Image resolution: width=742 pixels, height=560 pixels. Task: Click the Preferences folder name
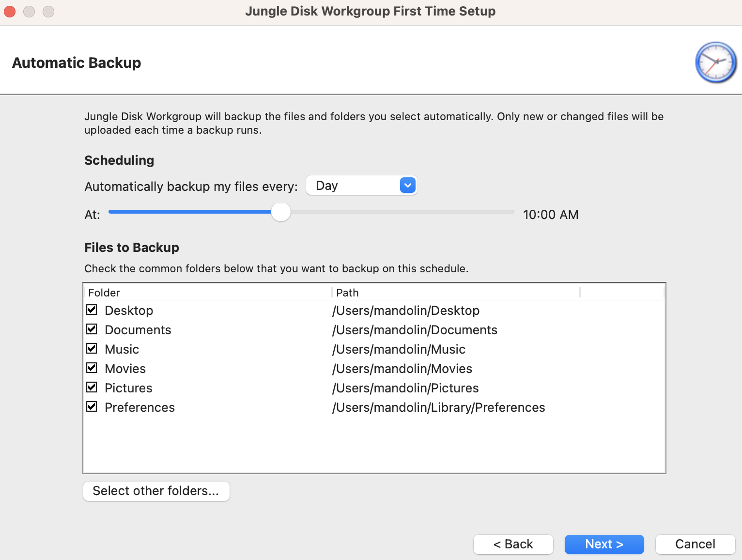point(140,407)
